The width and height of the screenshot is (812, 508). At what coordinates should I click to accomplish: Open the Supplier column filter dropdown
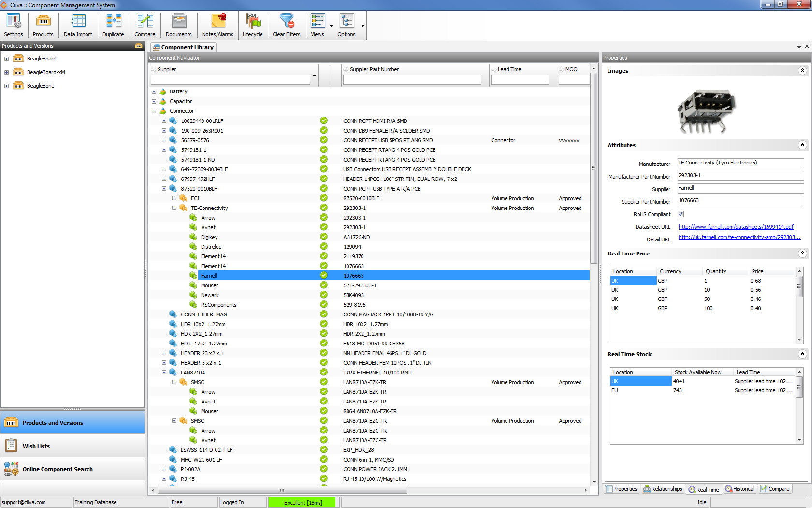coord(314,75)
